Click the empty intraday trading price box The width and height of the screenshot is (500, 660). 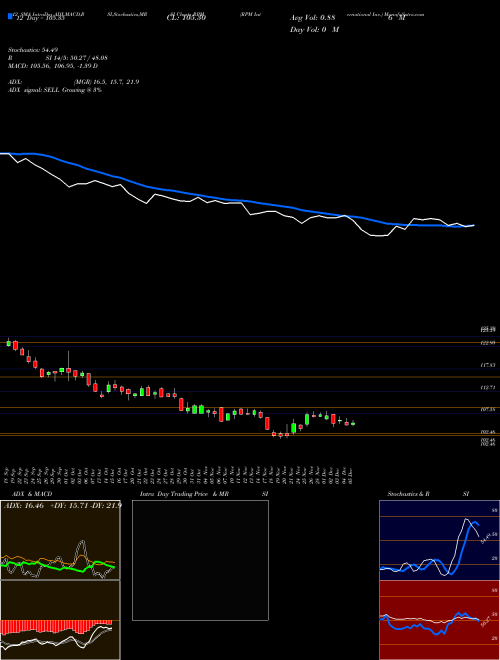click(200, 560)
